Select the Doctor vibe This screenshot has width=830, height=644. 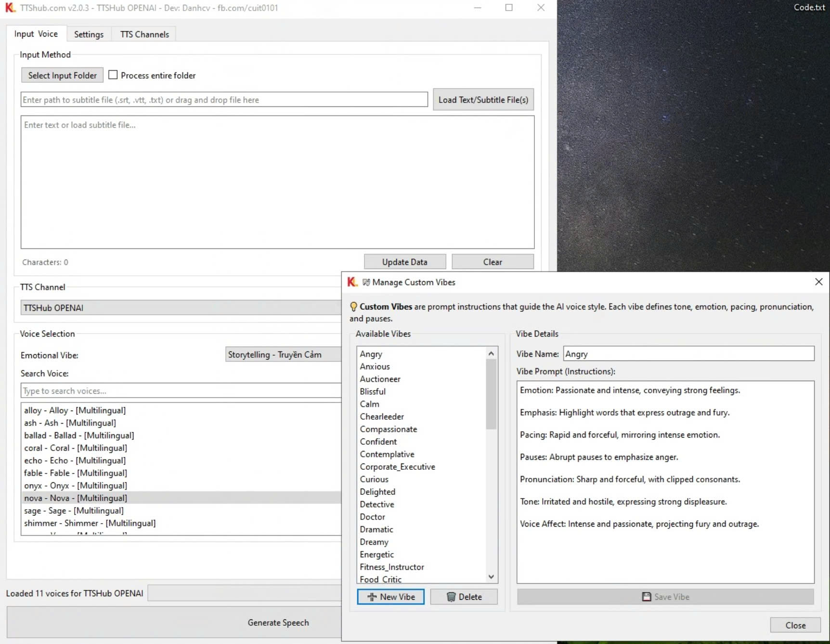point(422,516)
